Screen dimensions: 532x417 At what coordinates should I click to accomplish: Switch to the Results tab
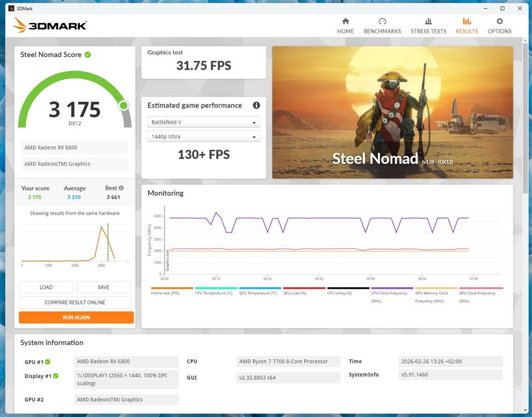pyautogui.click(x=467, y=26)
